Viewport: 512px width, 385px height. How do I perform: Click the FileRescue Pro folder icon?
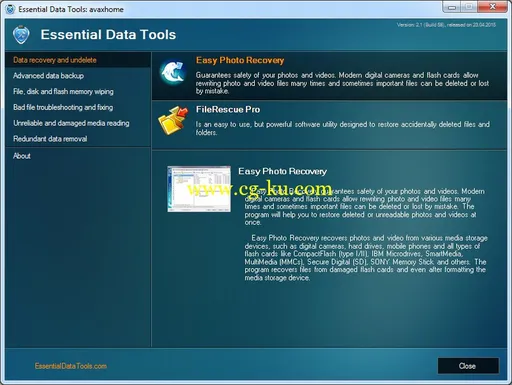(173, 120)
